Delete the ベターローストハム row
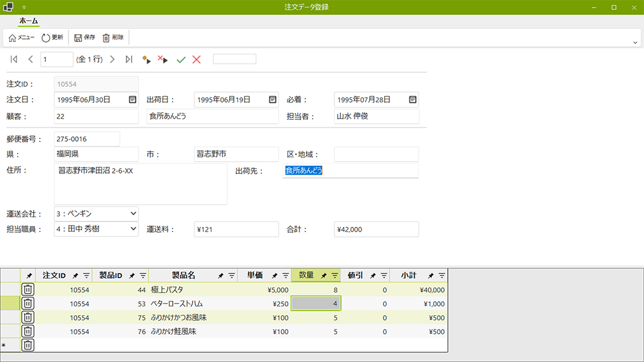The image size is (644, 362). point(28,304)
